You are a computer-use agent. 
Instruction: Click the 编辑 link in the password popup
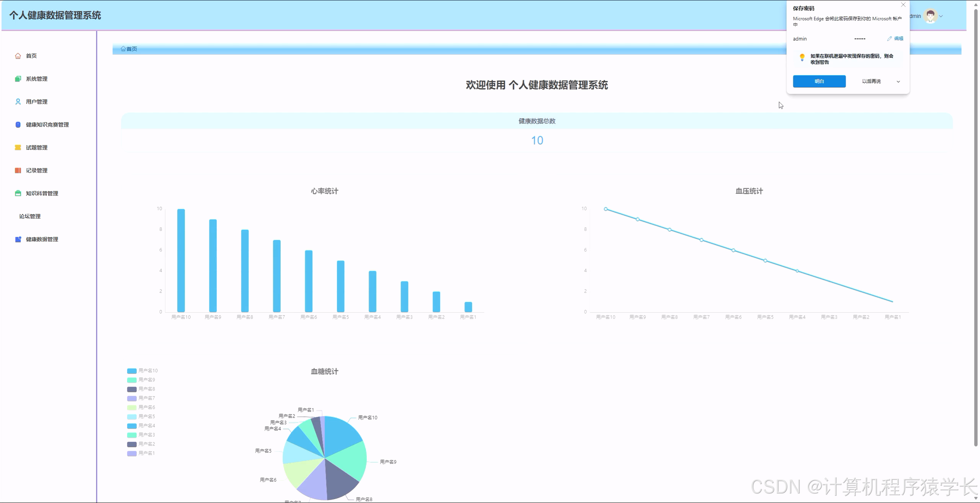898,38
